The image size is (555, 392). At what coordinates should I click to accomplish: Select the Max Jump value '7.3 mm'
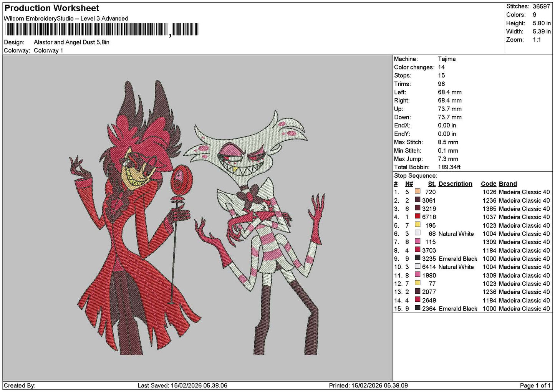coord(448,159)
